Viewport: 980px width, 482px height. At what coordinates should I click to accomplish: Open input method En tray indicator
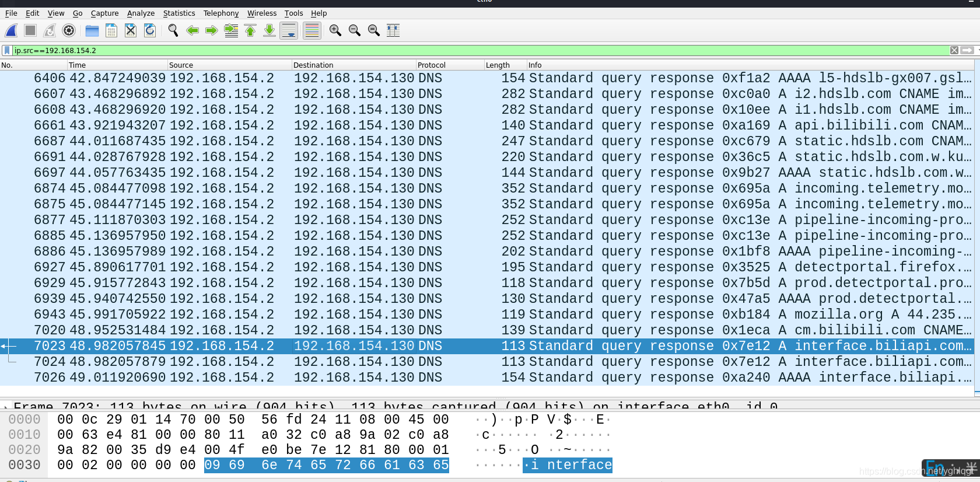(x=935, y=468)
